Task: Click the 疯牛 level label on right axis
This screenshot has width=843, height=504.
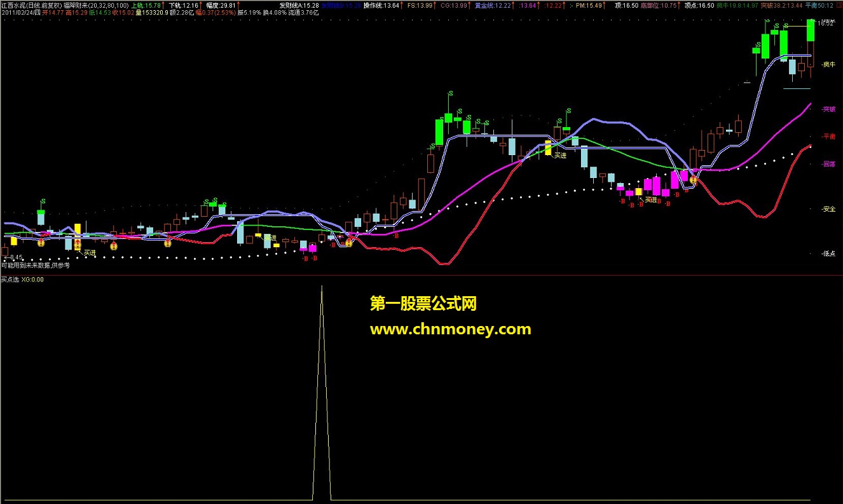Action: 828,64
